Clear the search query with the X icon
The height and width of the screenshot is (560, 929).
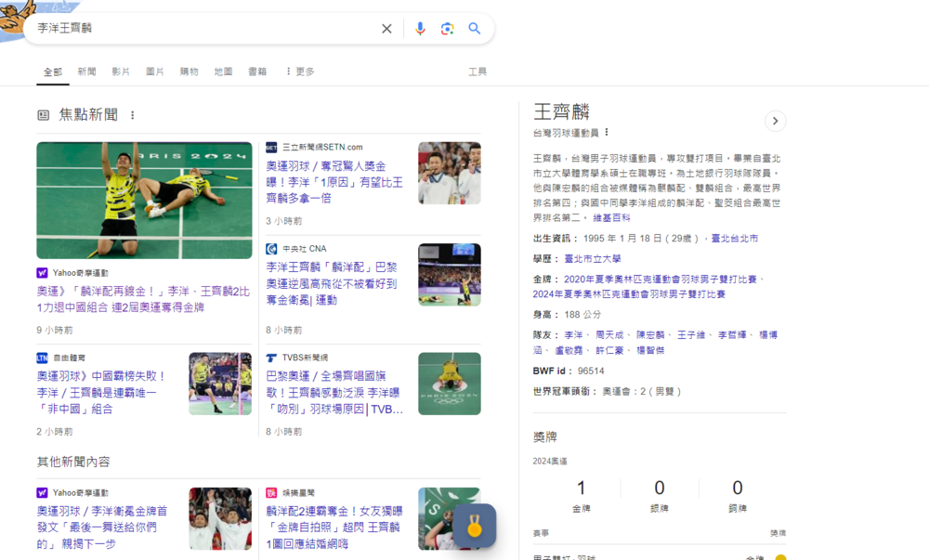click(386, 29)
